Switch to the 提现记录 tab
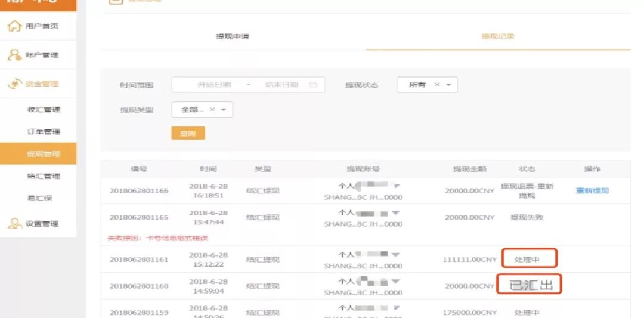 click(498, 36)
